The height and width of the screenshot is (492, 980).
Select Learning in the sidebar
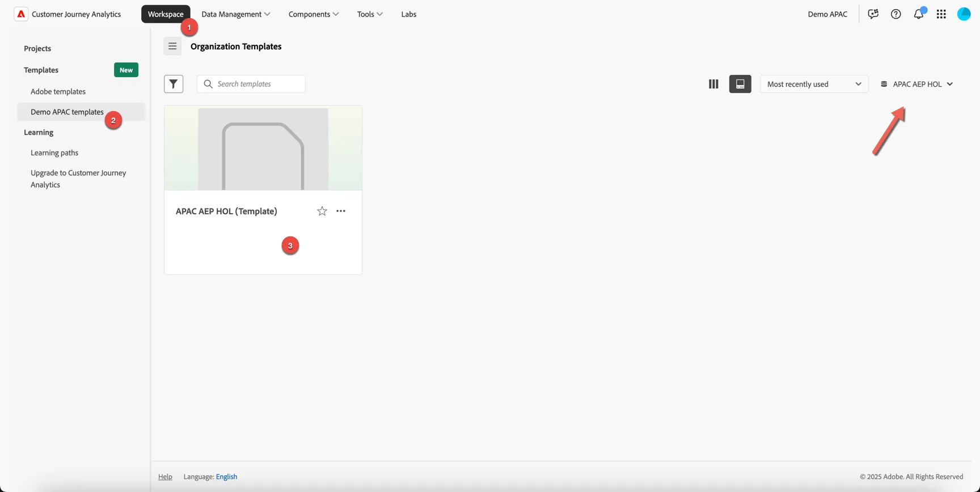tap(39, 132)
